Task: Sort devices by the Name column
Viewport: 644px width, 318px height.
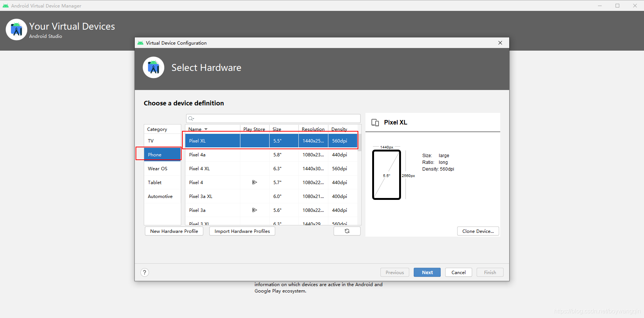Action: (x=213, y=129)
